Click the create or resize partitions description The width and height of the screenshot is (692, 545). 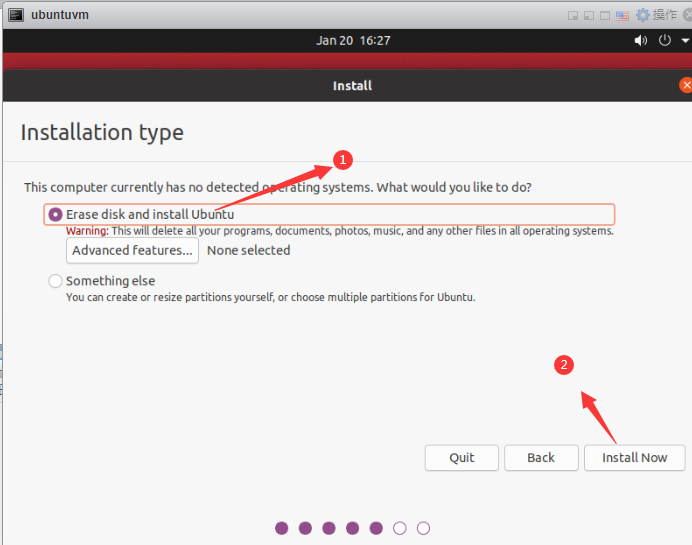coord(271,297)
